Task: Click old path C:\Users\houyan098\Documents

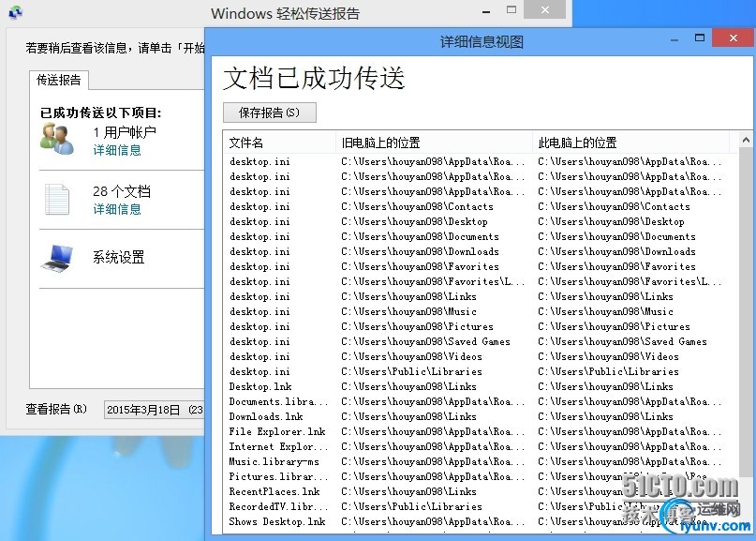Action: (420, 236)
